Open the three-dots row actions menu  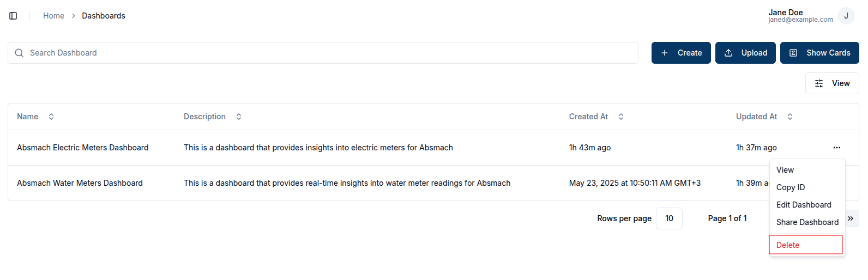836,148
